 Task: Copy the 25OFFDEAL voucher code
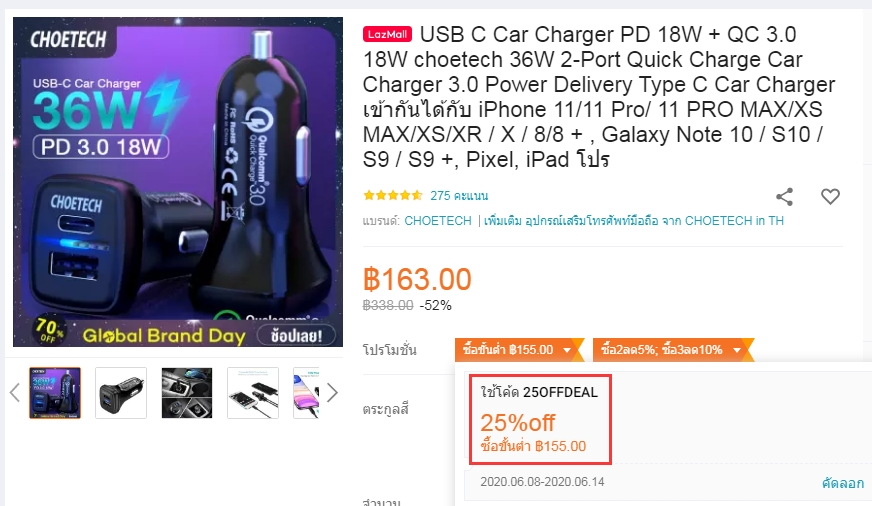[843, 483]
